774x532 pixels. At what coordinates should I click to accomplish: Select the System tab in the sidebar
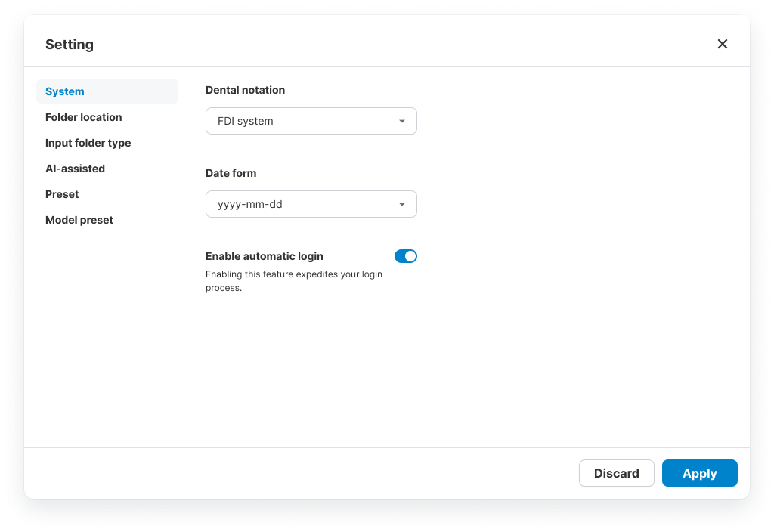[x=65, y=91]
